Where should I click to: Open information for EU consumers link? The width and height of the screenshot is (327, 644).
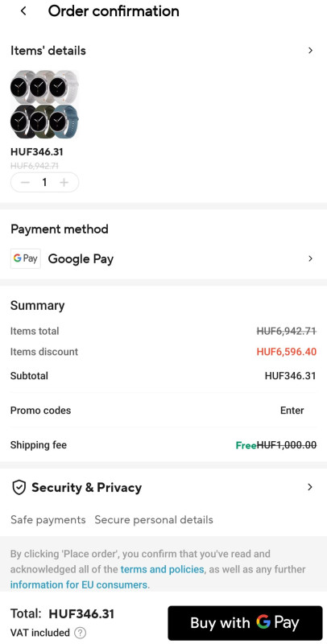(x=78, y=584)
